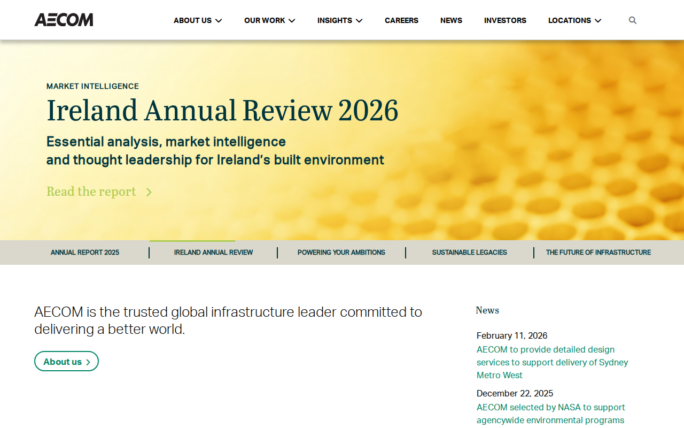Image resolution: width=684 pixels, height=428 pixels.
Task: Open the News menu item
Action: pos(451,20)
